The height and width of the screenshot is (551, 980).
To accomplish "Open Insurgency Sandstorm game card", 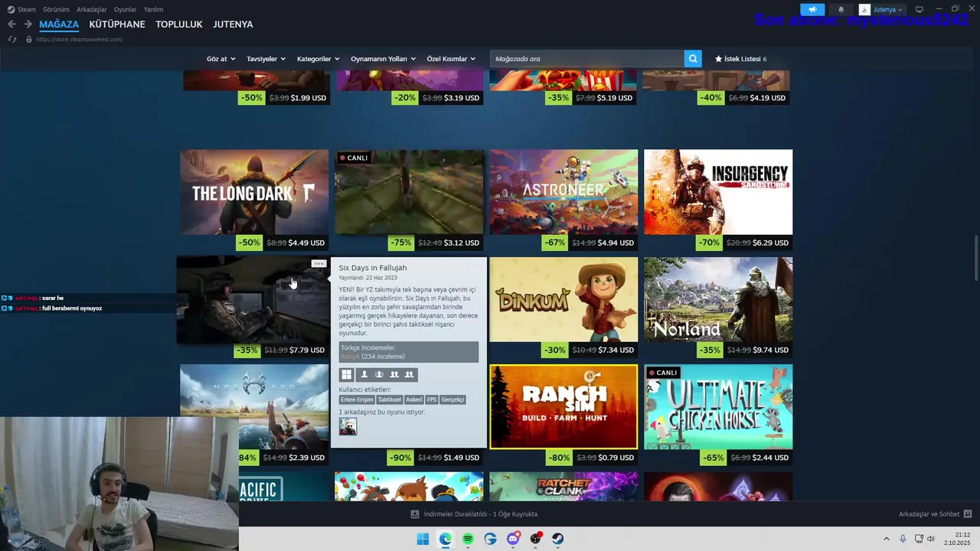I will click(718, 192).
